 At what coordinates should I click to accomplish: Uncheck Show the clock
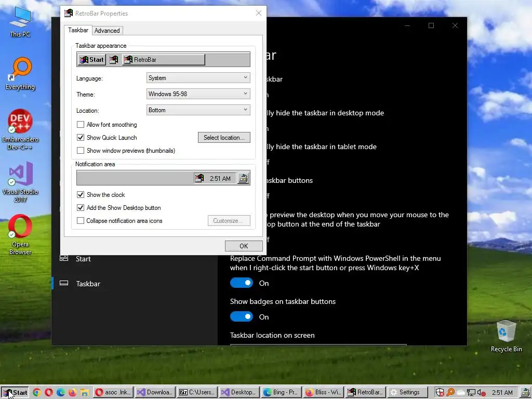81,195
